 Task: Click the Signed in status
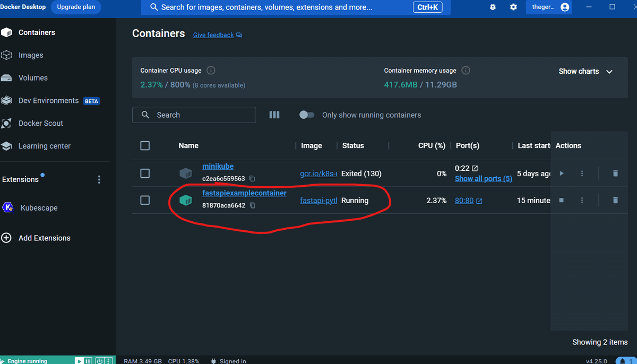pyautogui.click(x=233, y=361)
